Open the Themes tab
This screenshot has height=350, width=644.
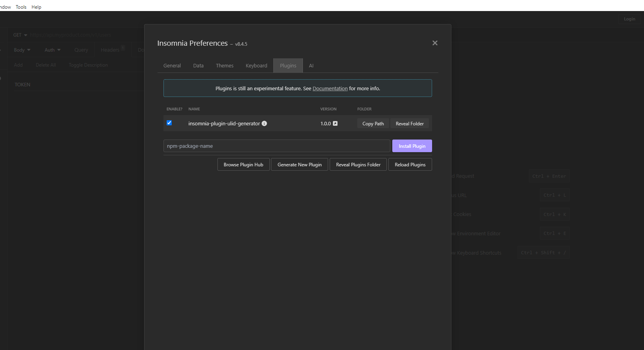click(225, 66)
